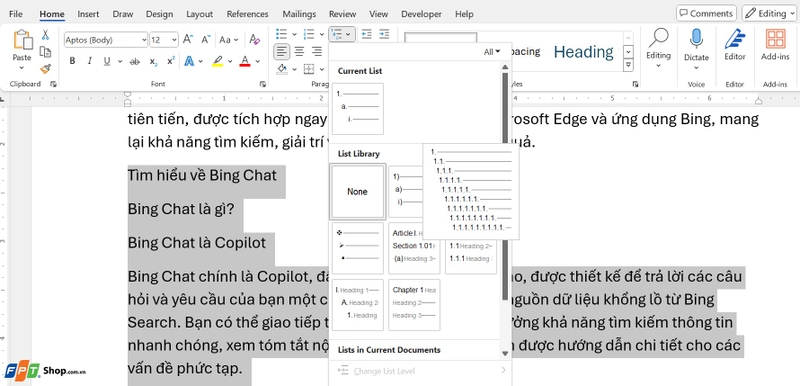
Task: Pick the Article I Section 1.01 style
Action: pyautogui.click(x=414, y=248)
